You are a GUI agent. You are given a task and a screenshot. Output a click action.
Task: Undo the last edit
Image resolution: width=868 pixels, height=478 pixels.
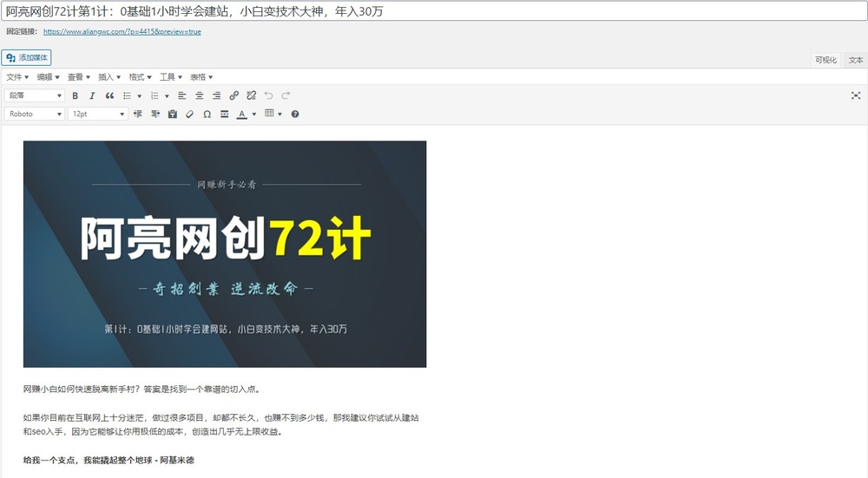[x=268, y=95]
